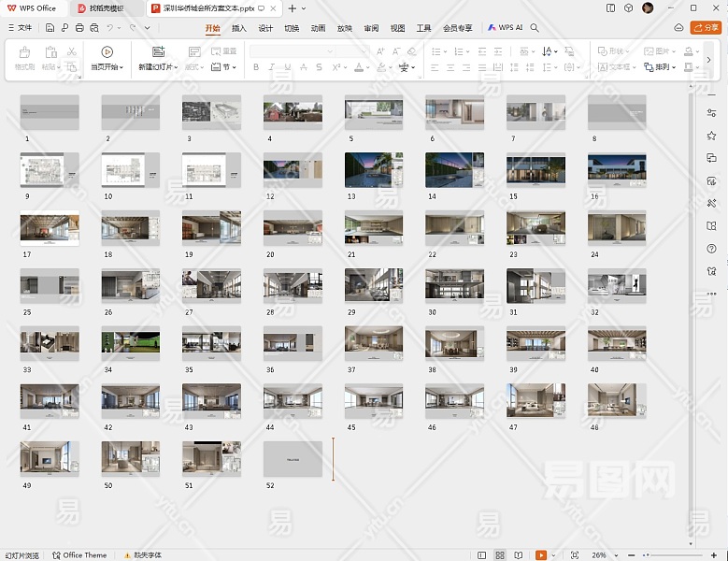Image resolution: width=728 pixels, height=561 pixels.
Task: Click the orange 分享 (Share) button
Action: pyautogui.click(x=706, y=28)
